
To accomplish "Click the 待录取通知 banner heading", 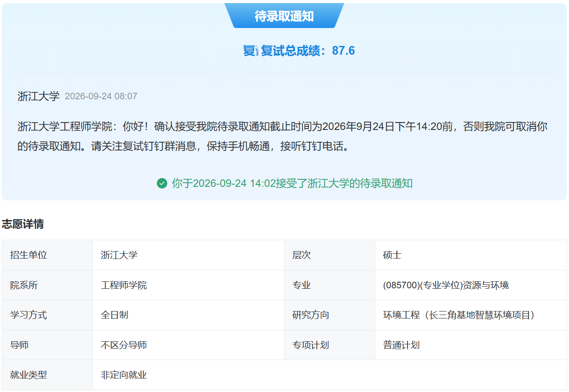I will tap(284, 16).
